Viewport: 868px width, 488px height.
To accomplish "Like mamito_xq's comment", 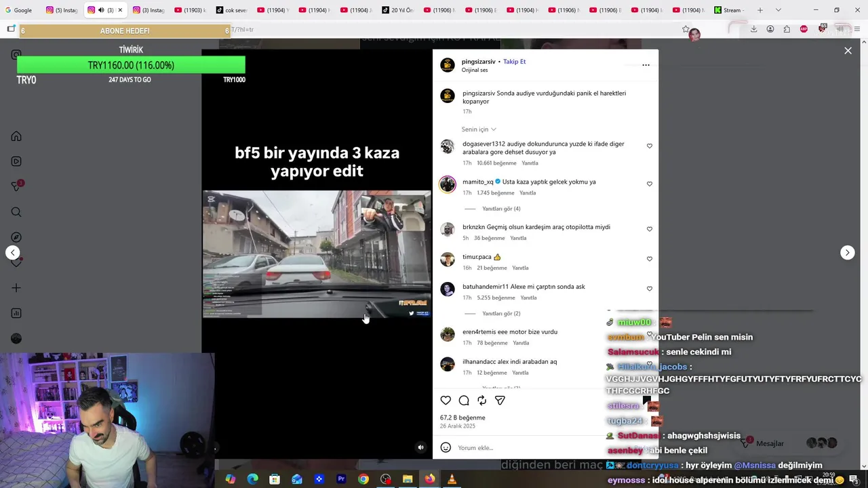I will 649,184.
